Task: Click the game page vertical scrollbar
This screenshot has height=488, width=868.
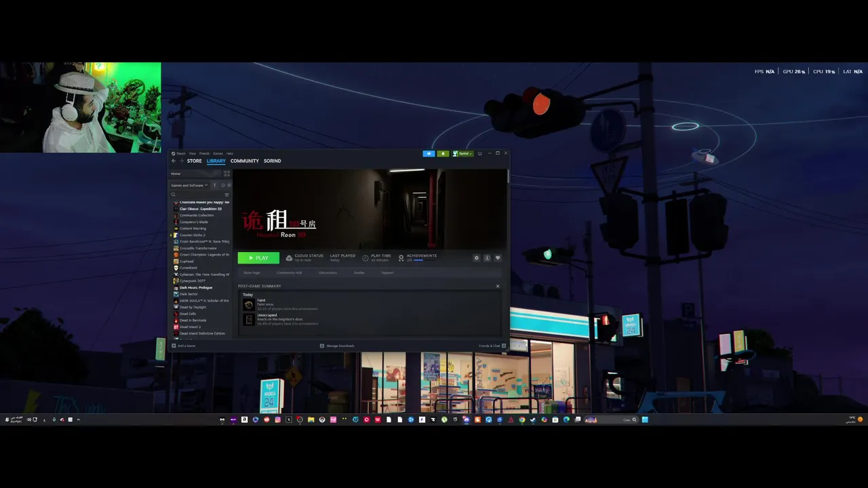Action: pyautogui.click(x=508, y=176)
